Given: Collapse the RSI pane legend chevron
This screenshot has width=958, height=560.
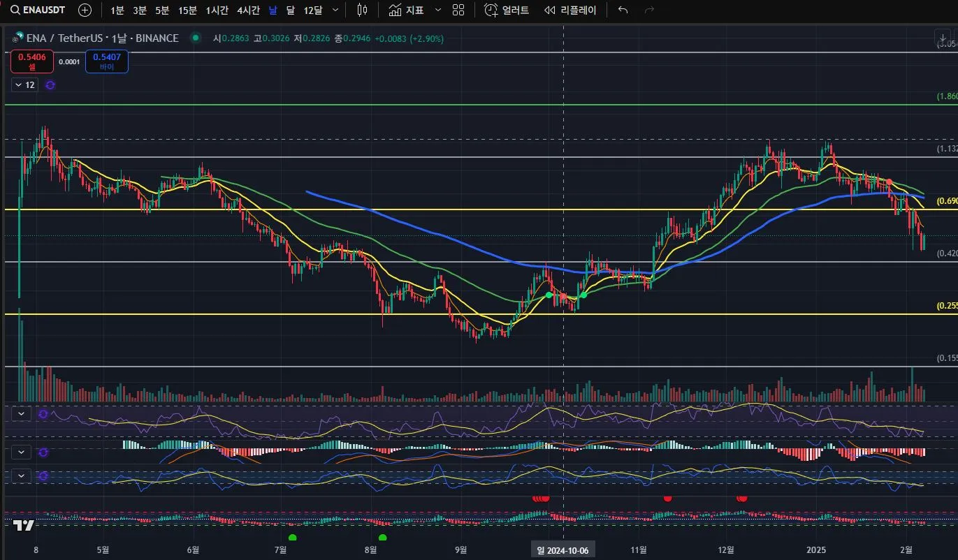Looking at the screenshot, I should (22, 414).
